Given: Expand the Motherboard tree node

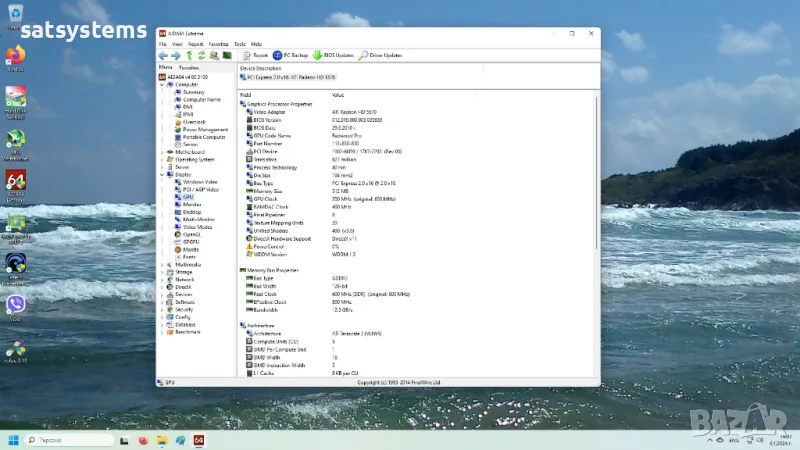Looking at the screenshot, I should 163,152.
